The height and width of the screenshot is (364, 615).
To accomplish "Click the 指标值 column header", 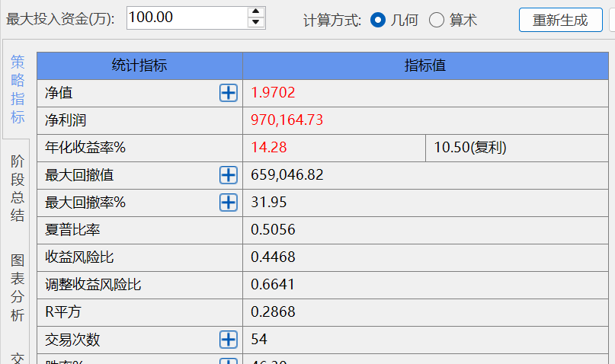I will click(x=424, y=65).
